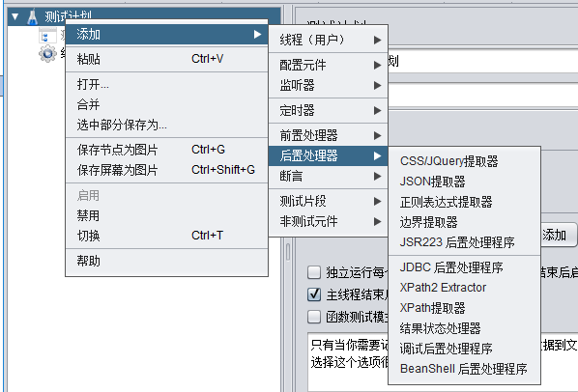Choose 边界提取器 item
This screenshot has width=578, height=392.
point(465,222)
